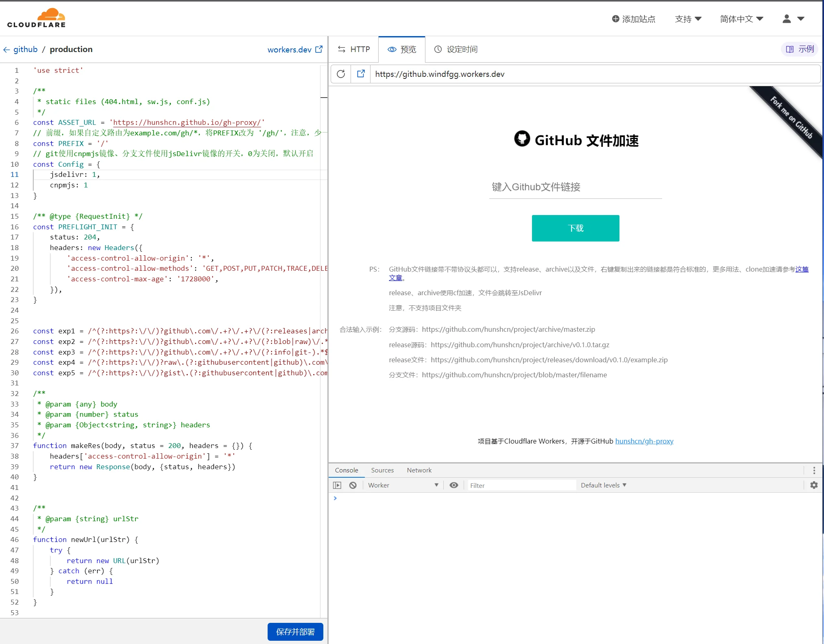The height and width of the screenshot is (644, 824).
Task: Click the 'use strict' code line
Action: coord(58,70)
